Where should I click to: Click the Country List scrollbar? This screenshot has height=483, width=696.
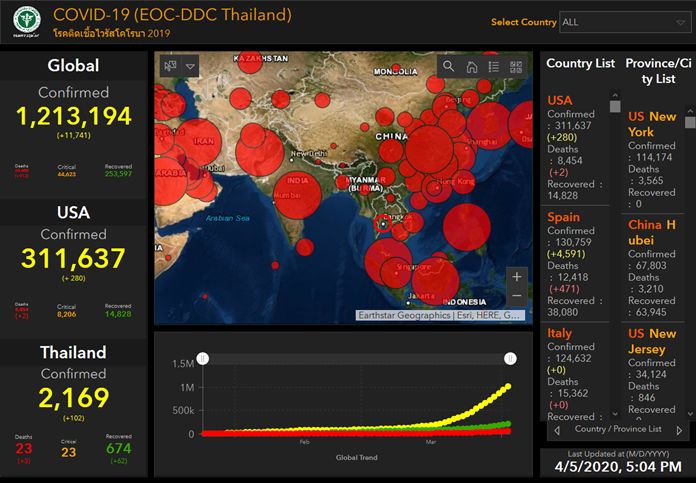(x=614, y=250)
